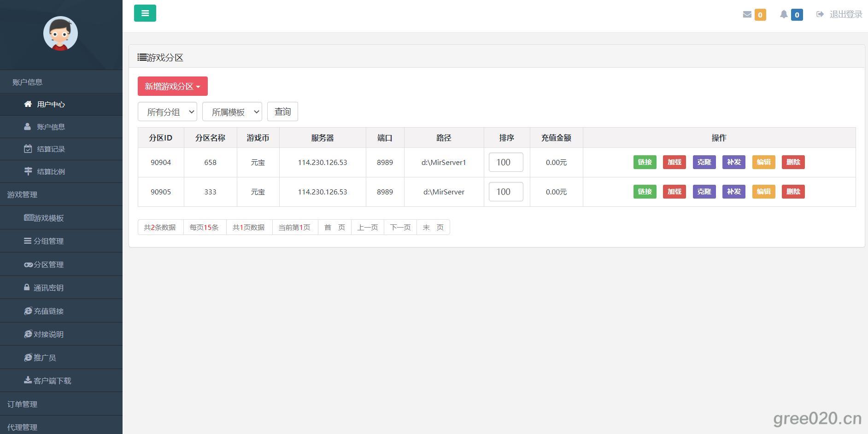868x434 pixels.
Task: Open the 所有分组 group filter dropdown
Action: 167,112
